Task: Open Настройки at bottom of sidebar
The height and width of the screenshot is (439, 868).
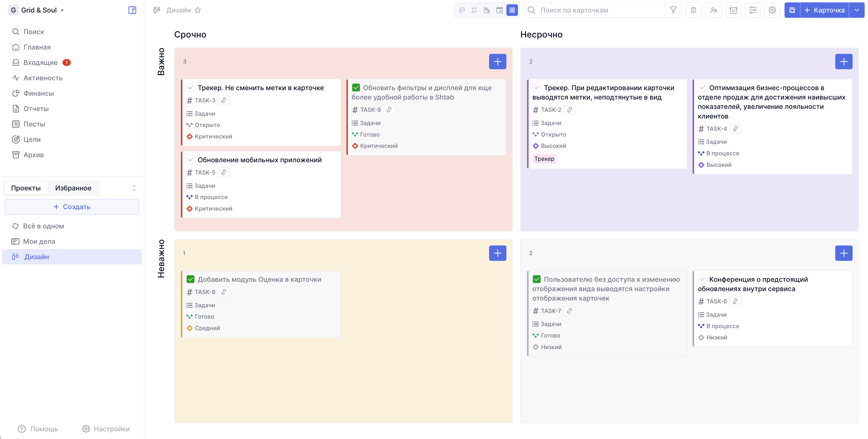Action: (106, 429)
